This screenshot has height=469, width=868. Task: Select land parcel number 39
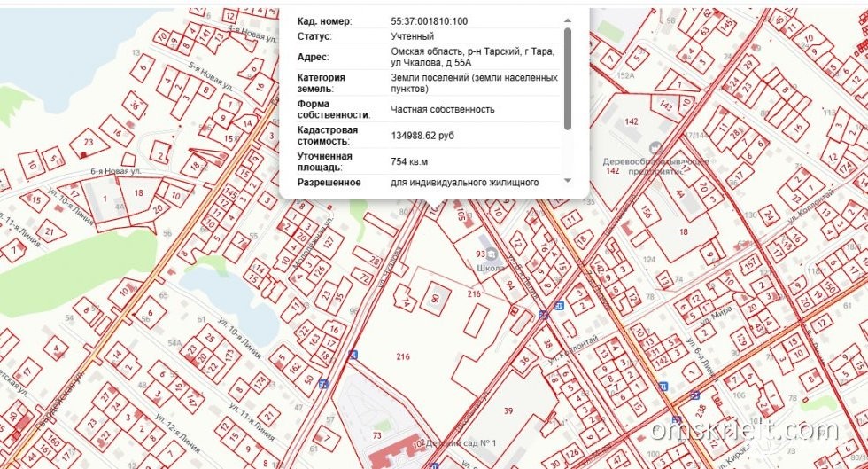[x=508, y=410]
